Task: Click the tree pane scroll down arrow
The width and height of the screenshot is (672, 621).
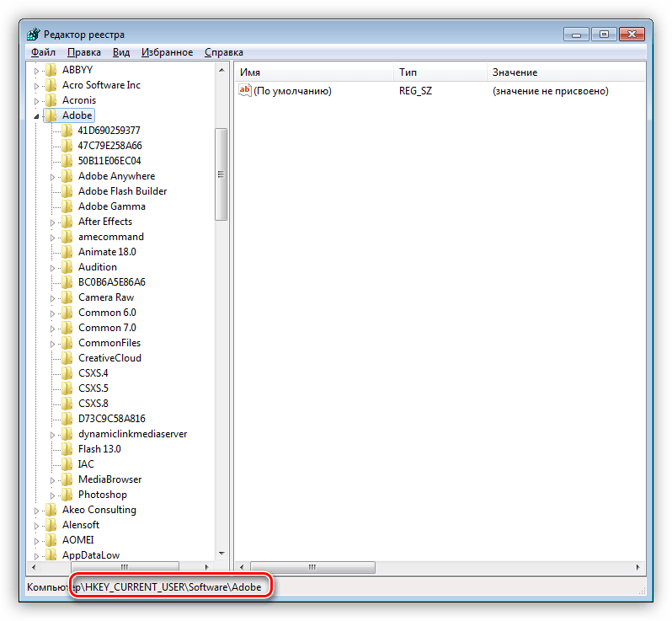Action: pos(221,554)
